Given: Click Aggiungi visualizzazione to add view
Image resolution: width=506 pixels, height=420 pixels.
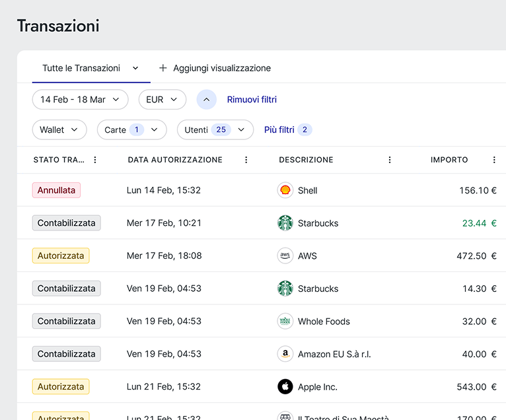Looking at the screenshot, I should [215, 68].
